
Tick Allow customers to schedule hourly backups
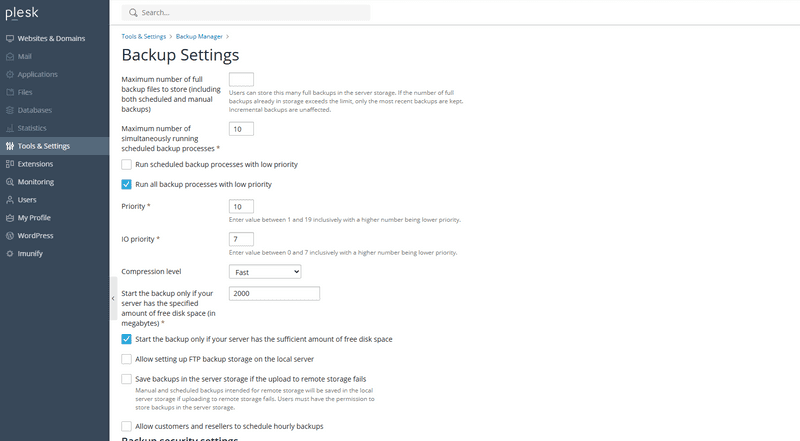point(127,426)
